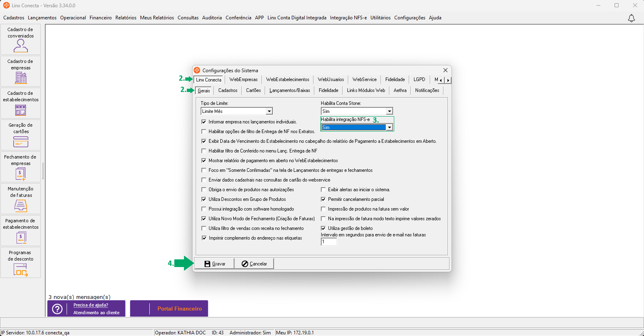644x336 pixels.
Task: Close the Configurações do Sistema dialog
Action: (x=445, y=70)
